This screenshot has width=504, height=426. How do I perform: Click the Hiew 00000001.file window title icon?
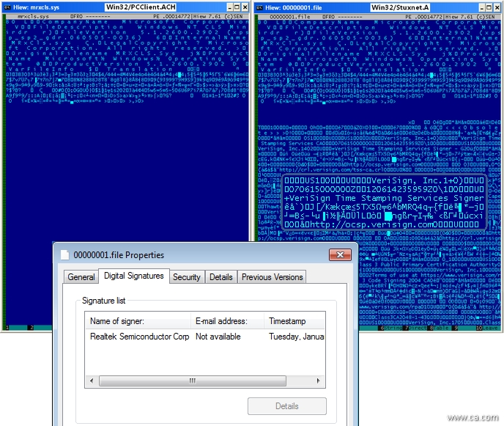pyautogui.click(x=259, y=7)
